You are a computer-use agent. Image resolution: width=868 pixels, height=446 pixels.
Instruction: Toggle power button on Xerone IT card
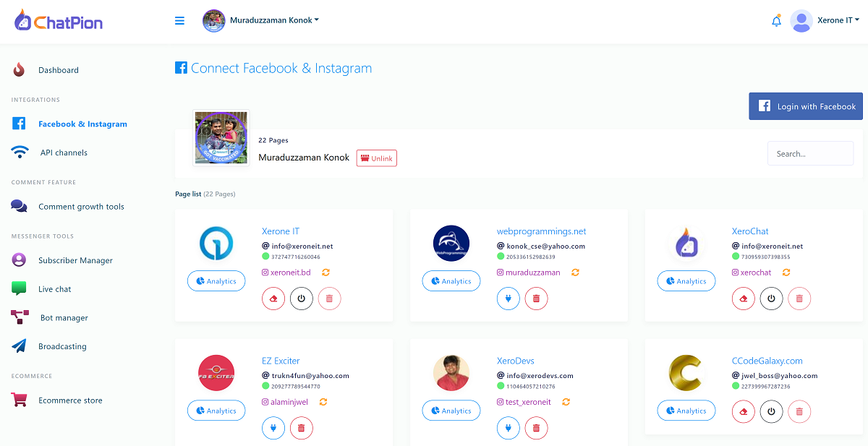[302, 299]
